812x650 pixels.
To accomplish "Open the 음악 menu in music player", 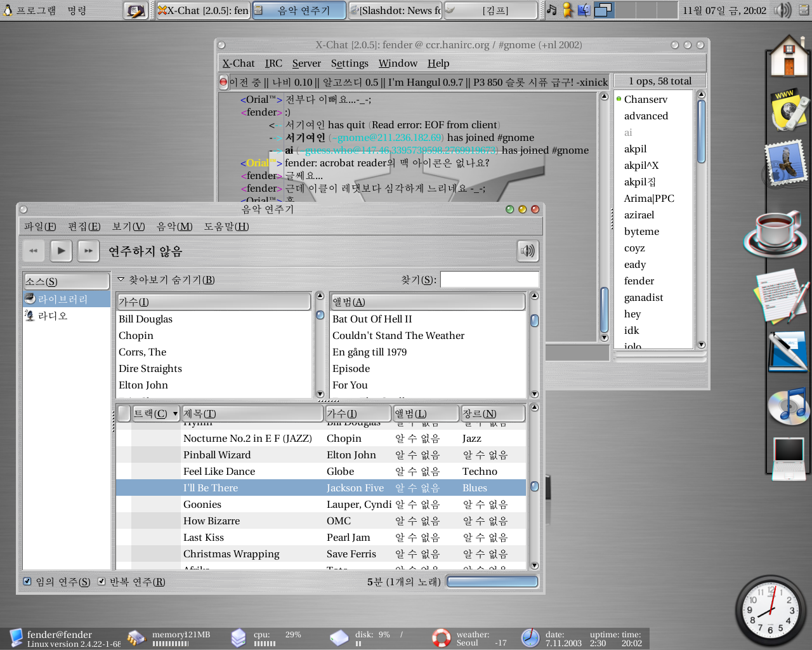I will tap(174, 227).
